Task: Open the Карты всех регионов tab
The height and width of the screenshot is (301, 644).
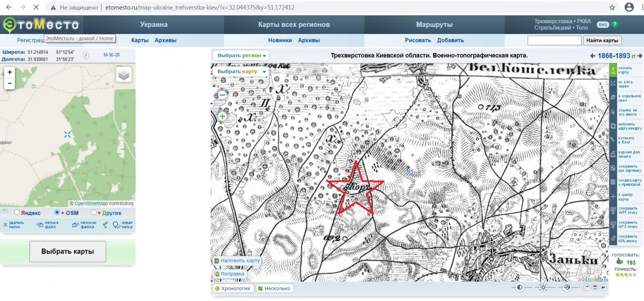Action: click(294, 25)
